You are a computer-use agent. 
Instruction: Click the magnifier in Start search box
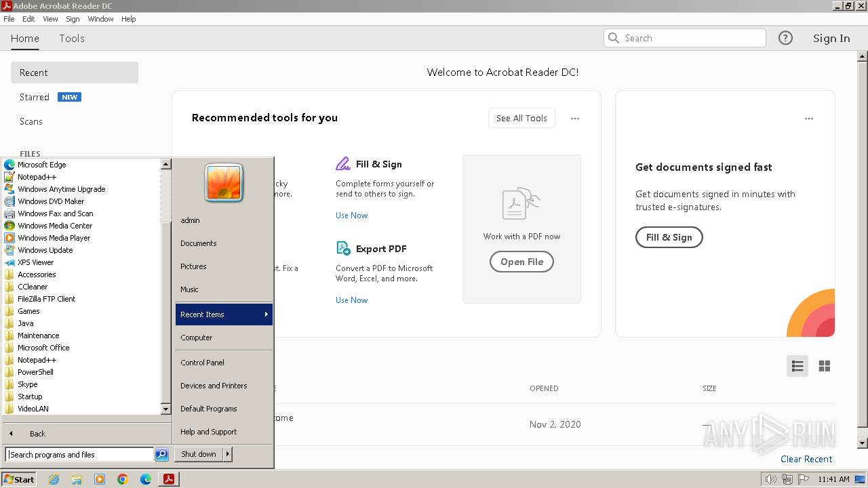161,455
